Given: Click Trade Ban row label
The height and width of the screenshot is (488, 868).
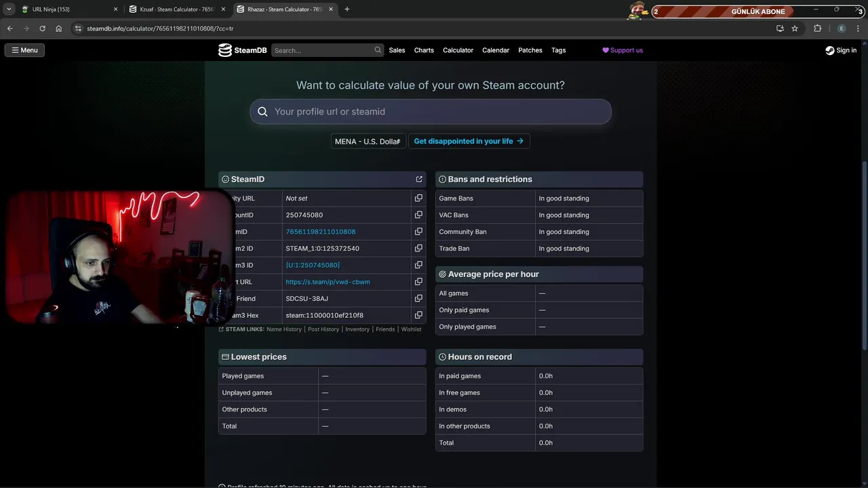Looking at the screenshot, I should pos(454,248).
